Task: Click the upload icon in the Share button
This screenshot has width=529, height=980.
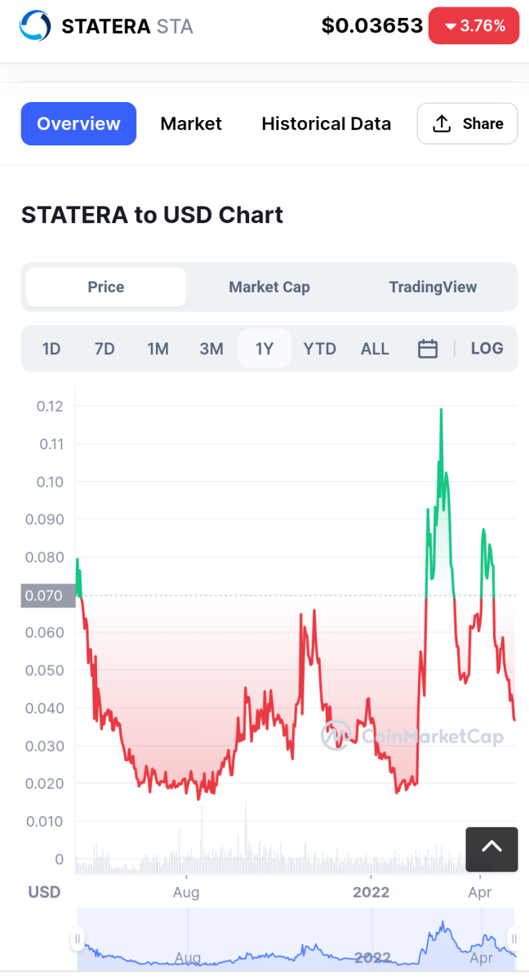Action: 442,123
